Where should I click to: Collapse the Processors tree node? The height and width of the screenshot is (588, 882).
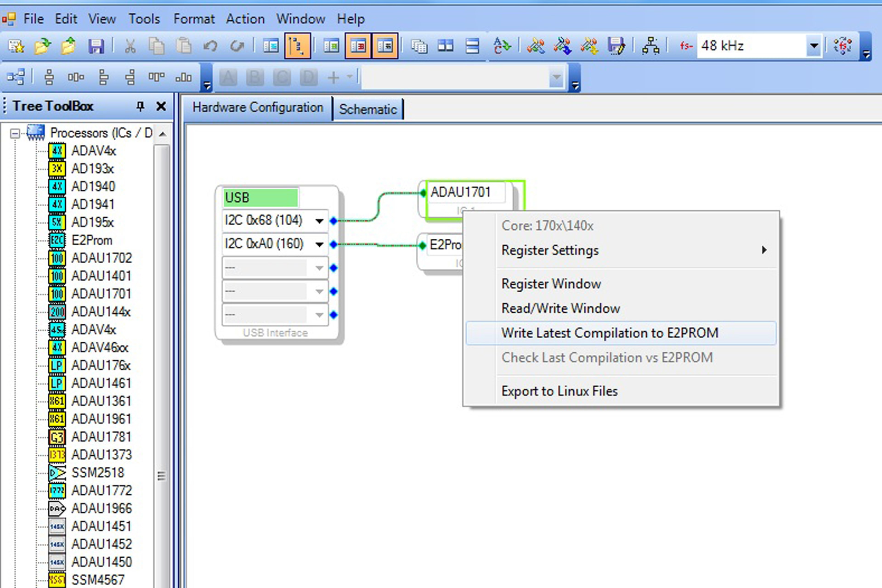(15, 133)
